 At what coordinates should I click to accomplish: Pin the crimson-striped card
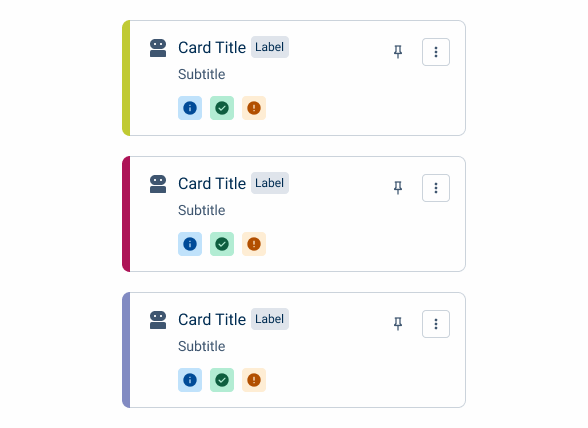(398, 188)
